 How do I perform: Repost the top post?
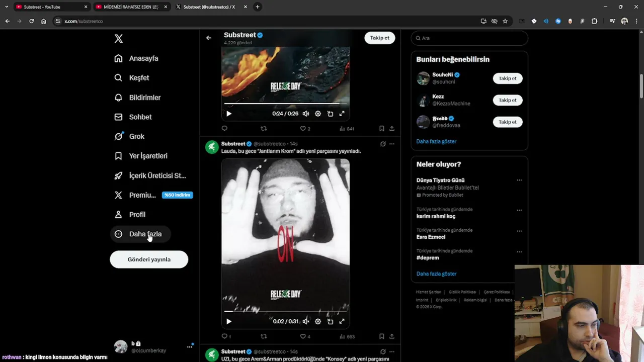click(x=264, y=129)
